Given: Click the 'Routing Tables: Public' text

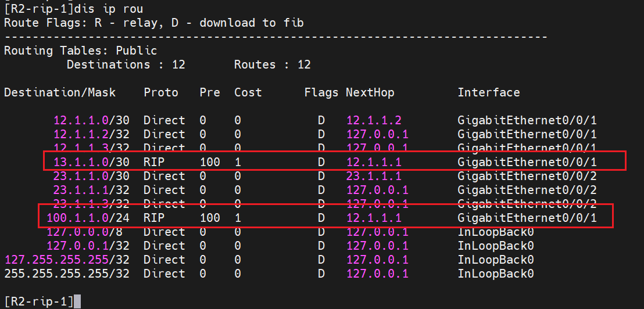Looking at the screenshot, I should tap(81, 51).
